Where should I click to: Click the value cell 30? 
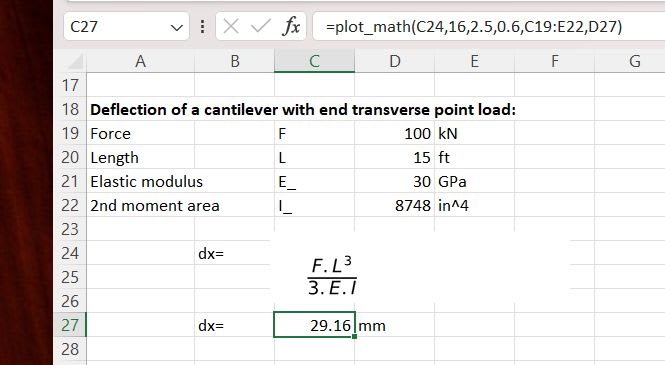pos(394,181)
